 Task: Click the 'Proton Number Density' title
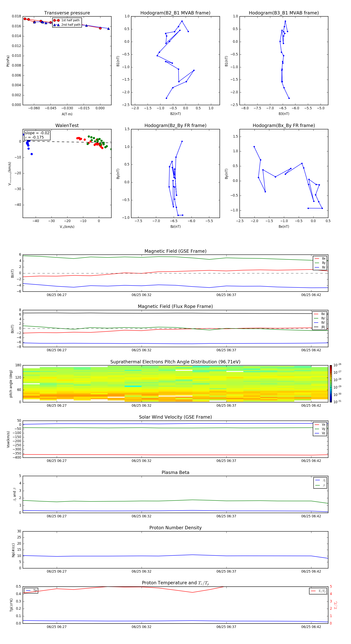click(175, 528)
